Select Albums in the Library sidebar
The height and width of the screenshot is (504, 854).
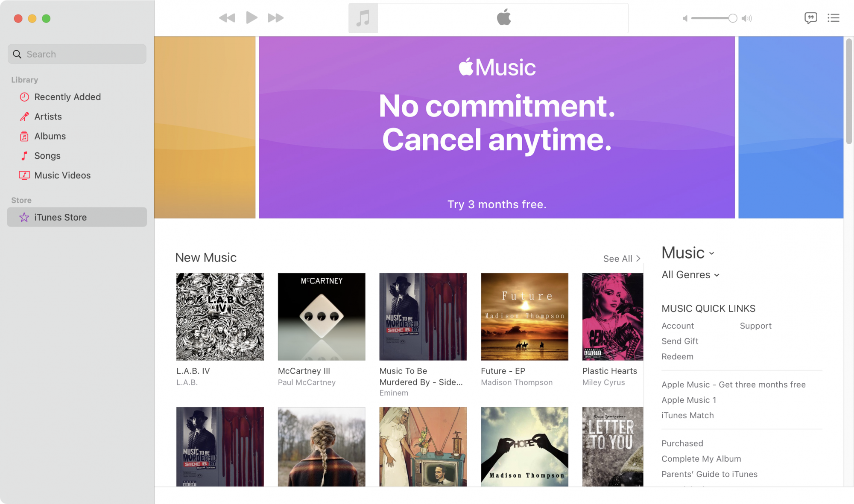pyautogui.click(x=50, y=136)
